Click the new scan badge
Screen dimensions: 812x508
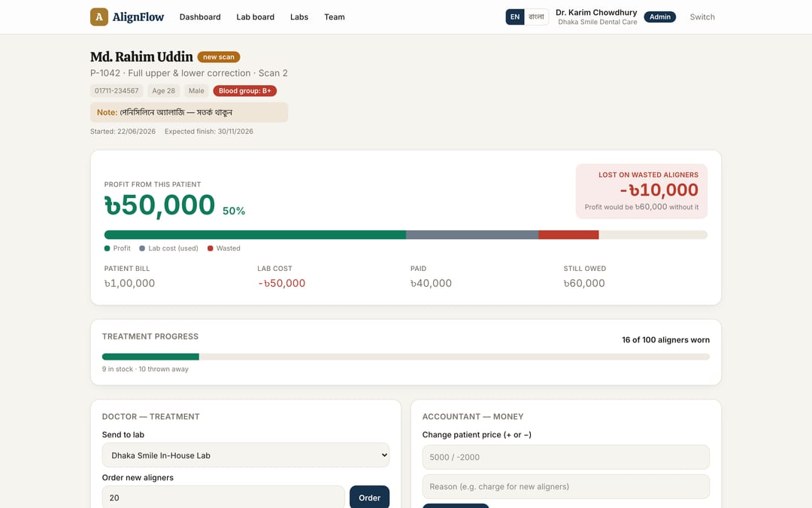tap(219, 57)
